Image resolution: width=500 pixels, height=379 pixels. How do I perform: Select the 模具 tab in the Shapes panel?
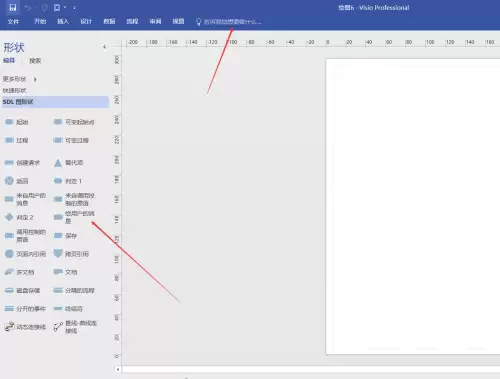(9, 60)
